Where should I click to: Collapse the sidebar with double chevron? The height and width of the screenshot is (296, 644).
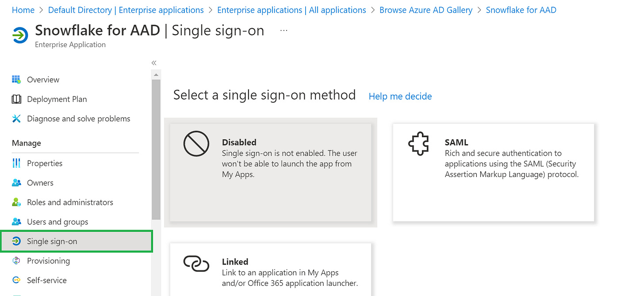[x=154, y=63]
